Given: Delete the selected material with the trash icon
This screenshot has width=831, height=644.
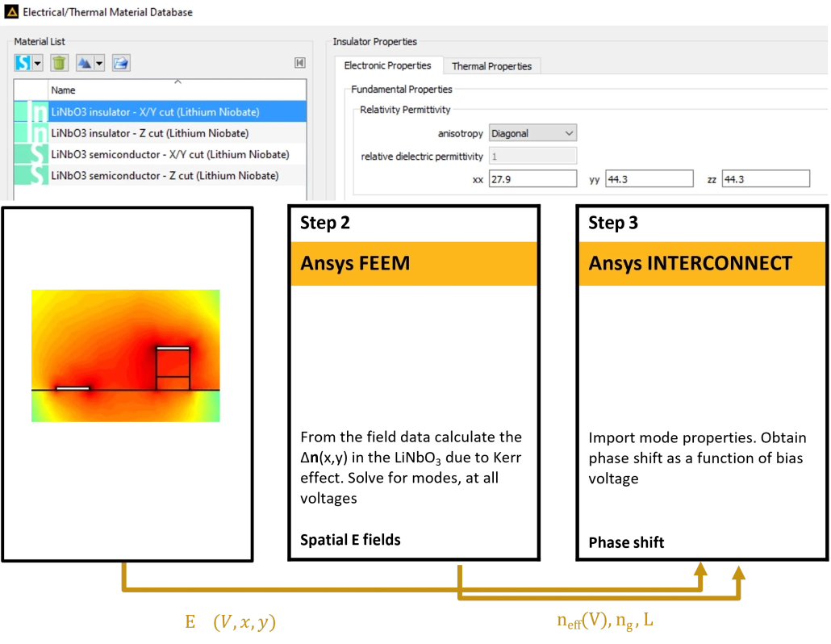Looking at the screenshot, I should point(60,62).
